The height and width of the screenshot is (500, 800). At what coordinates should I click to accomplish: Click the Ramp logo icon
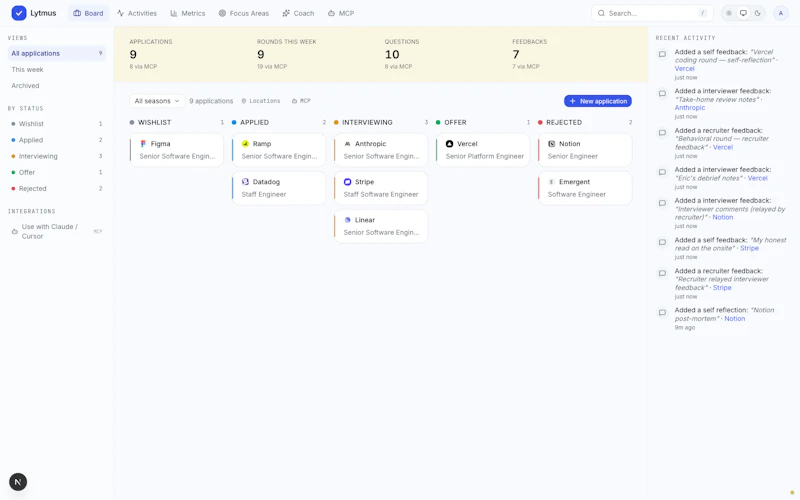[x=245, y=144]
